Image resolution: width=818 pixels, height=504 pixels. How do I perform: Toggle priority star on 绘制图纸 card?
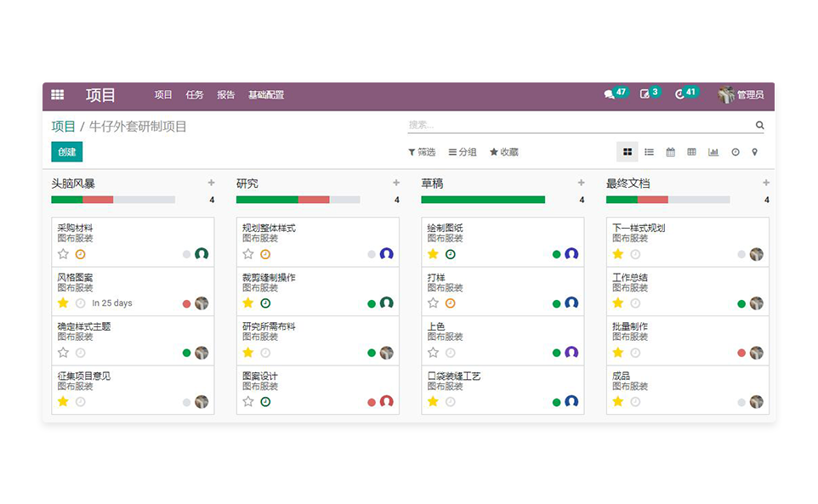click(x=433, y=254)
